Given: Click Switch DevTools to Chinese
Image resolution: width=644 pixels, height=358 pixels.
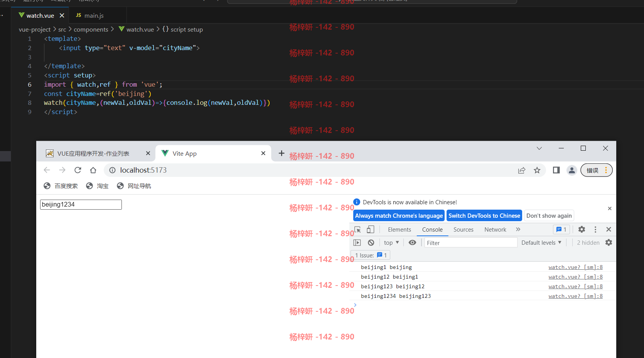Looking at the screenshot, I should point(484,215).
